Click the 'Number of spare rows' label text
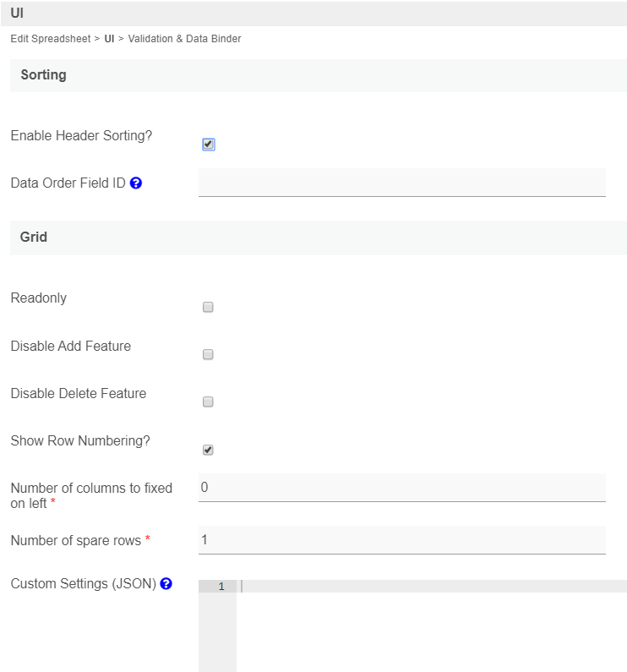Screen dimensions: 627x672 (75, 539)
